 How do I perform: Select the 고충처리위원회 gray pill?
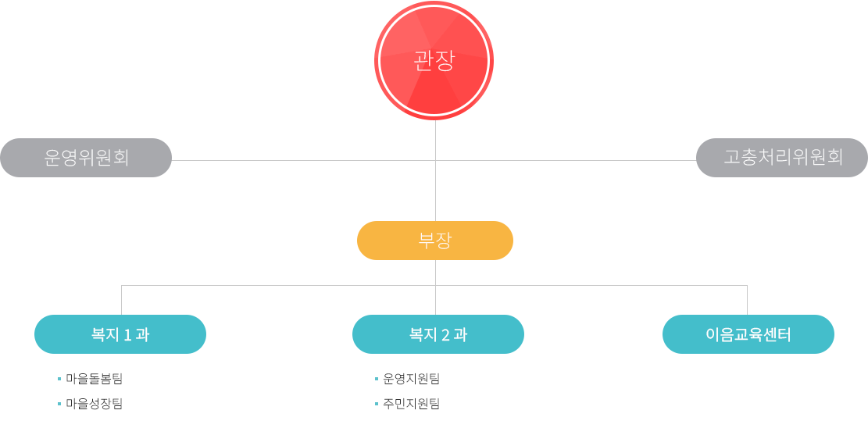(781, 158)
